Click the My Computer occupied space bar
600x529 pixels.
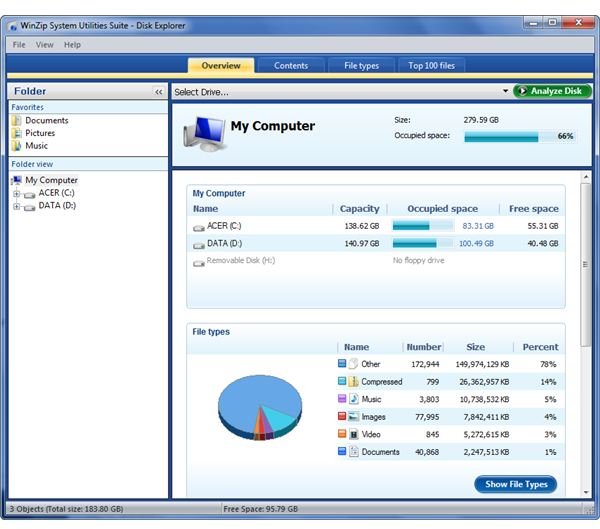(x=520, y=137)
